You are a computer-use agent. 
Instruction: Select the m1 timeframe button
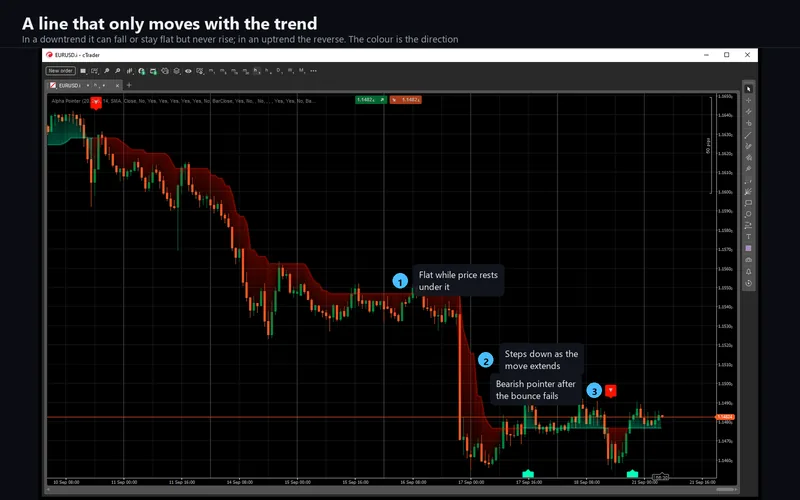coord(211,71)
